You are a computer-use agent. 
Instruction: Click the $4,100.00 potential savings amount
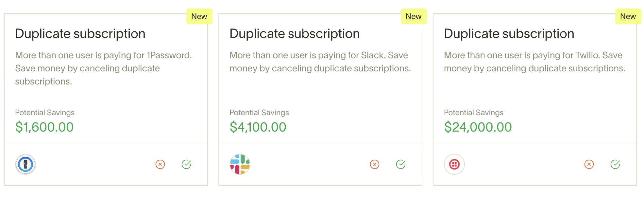(258, 127)
